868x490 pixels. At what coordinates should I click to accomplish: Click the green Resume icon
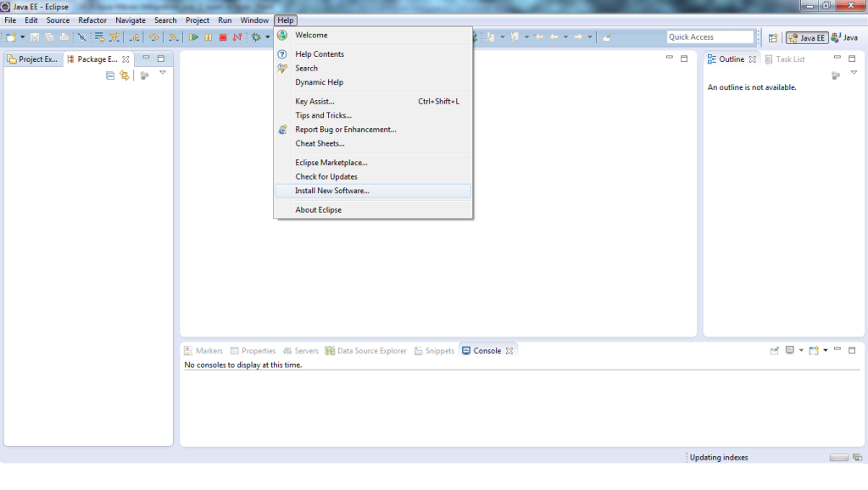193,37
